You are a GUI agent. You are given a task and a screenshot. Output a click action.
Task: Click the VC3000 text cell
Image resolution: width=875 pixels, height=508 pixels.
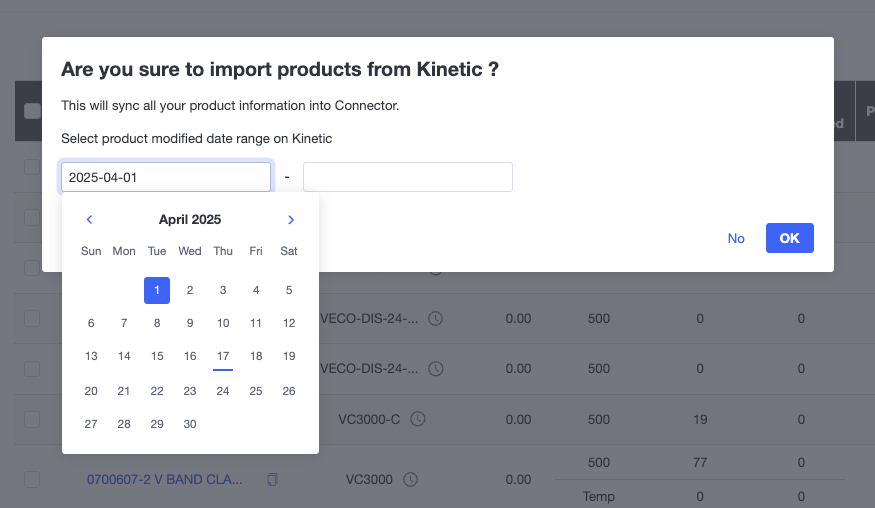click(369, 480)
